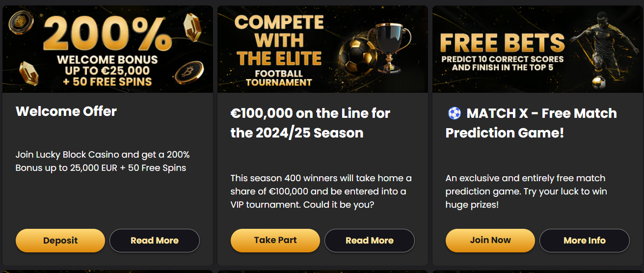Image resolution: width=644 pixels, height=273 pixels.
Task: Click the exclusive free match prediction description
Action: pyautogui.click(x=526, y=191)
